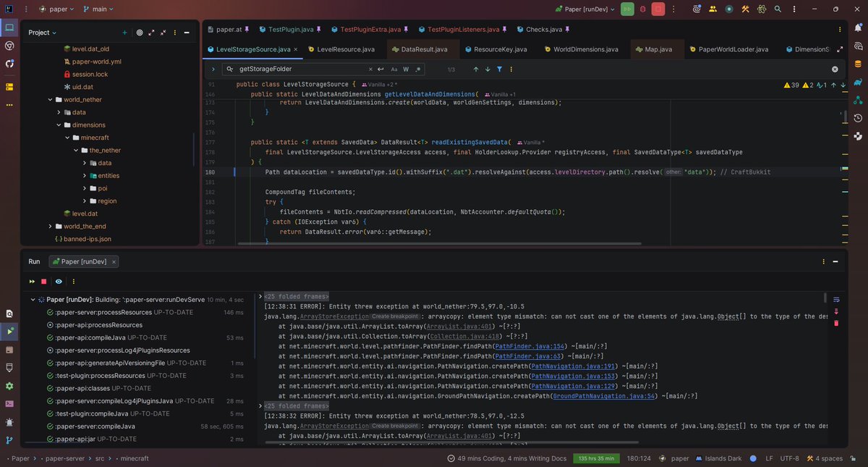
Task: Open Git branch tool window in left stripe
Action: [9, 439]
